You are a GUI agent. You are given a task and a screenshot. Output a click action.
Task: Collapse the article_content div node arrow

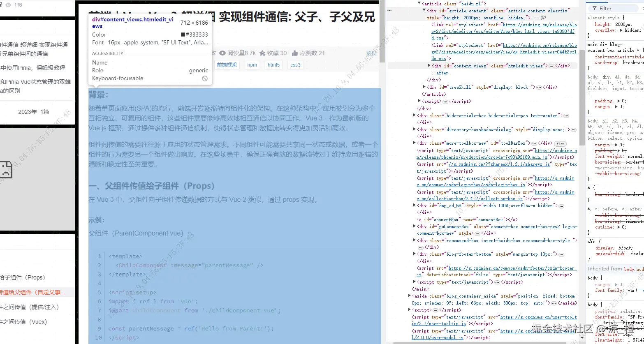(x=424, y=11)
